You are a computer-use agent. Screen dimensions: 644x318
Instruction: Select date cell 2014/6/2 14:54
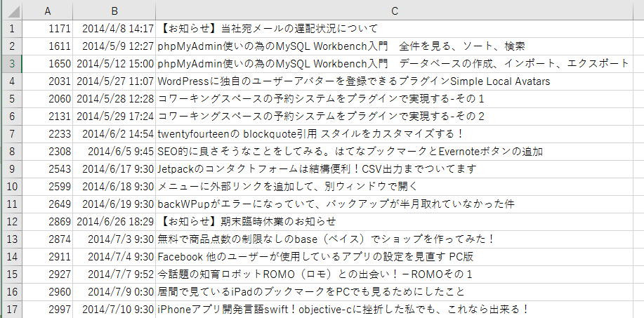[x=114, y=134]
